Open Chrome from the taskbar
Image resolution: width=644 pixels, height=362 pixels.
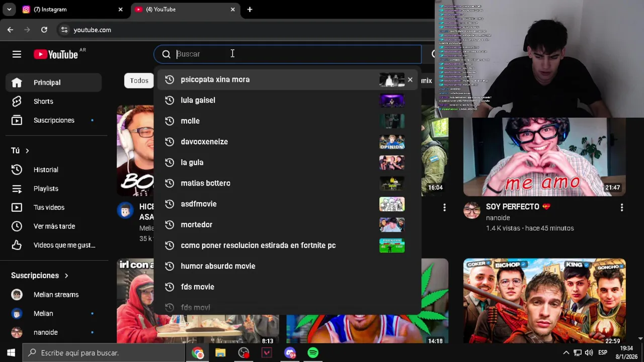(197, 353)
